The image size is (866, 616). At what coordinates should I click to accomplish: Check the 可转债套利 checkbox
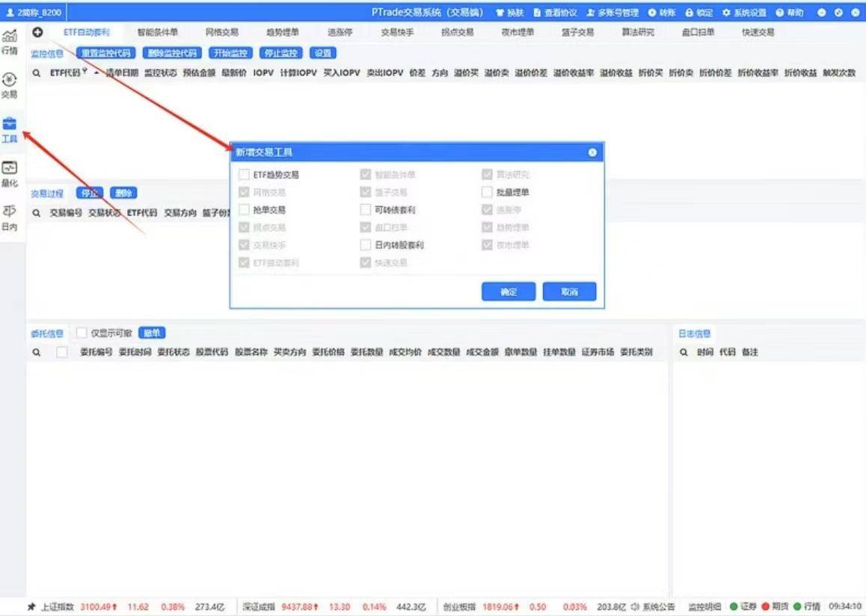pyautogui.click(x=365, y=210)
